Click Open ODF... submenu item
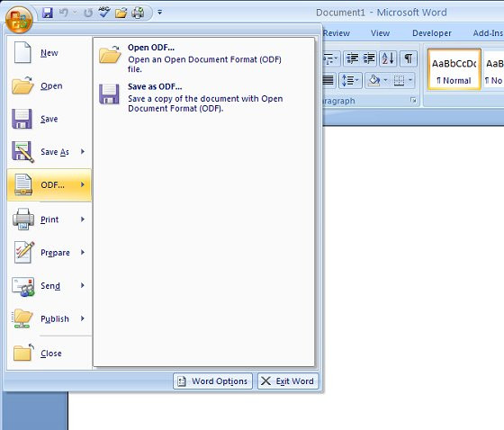 [203, 58]
